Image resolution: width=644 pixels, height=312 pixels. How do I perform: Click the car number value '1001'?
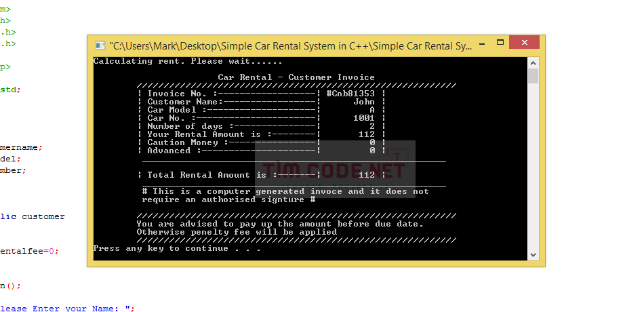coord(364,118)
